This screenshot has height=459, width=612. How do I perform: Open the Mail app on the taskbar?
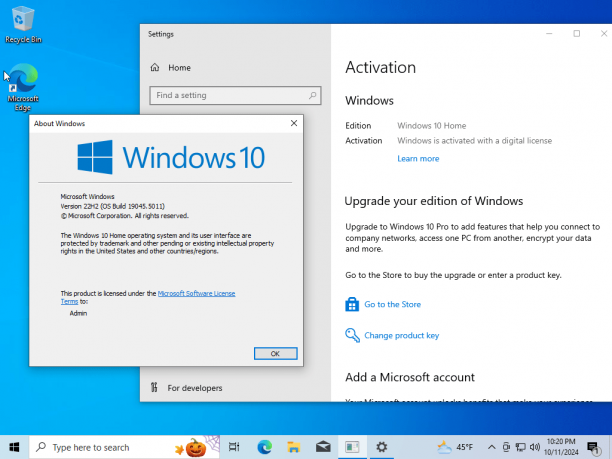coord(323,447)
